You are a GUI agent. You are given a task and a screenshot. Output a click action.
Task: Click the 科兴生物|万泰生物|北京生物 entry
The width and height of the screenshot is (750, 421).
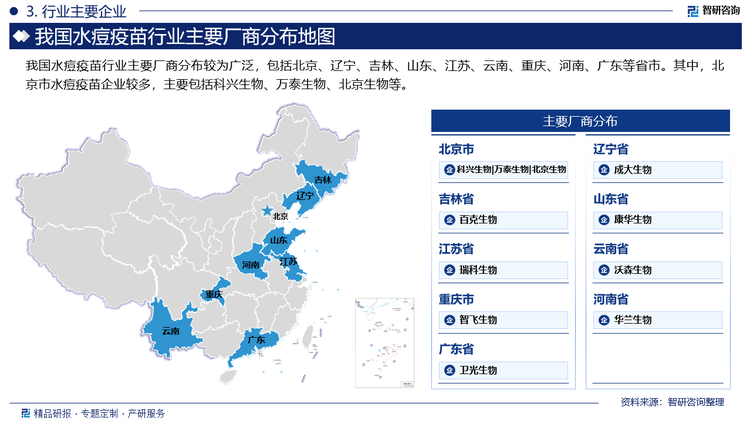503,170
